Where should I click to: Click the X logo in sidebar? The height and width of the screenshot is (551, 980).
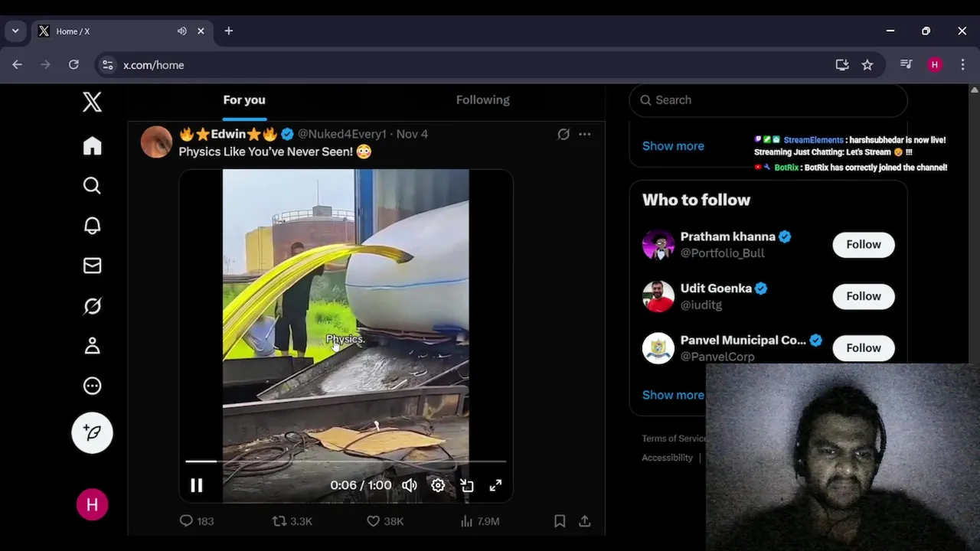coord(92,102)
